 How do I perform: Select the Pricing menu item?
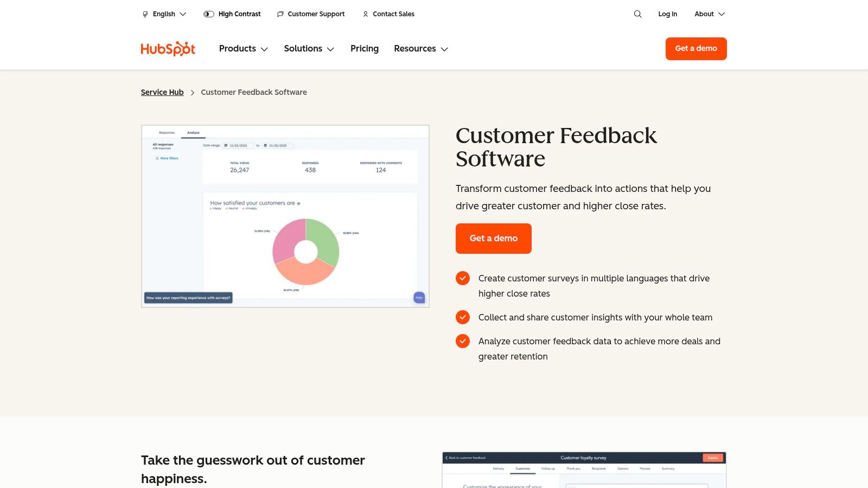364,49
